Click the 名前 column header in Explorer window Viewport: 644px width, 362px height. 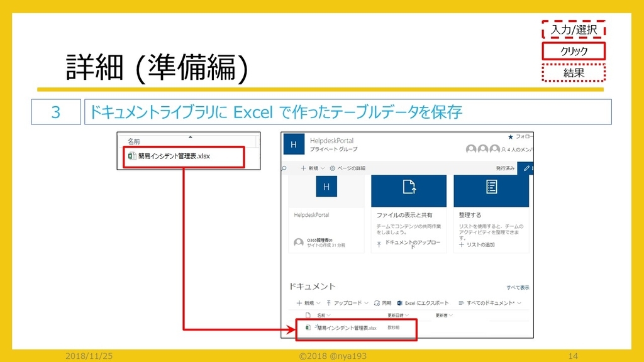click(x=133, y=141)
